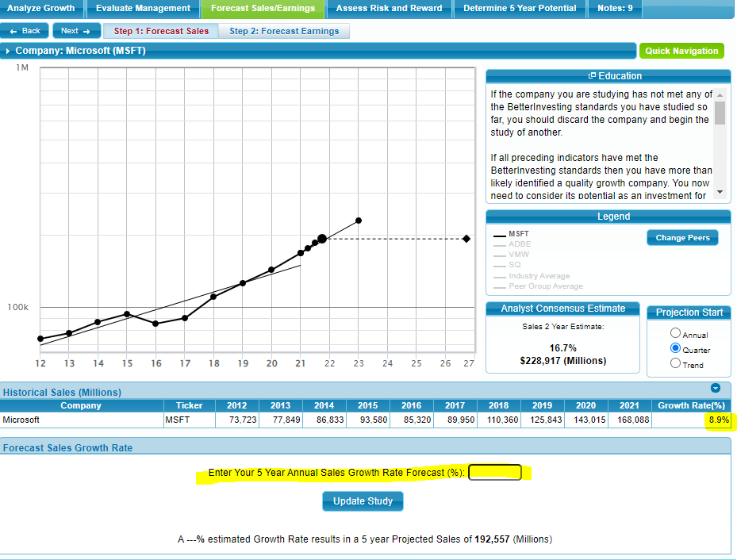Click the Ticker column header

[189, 405]
